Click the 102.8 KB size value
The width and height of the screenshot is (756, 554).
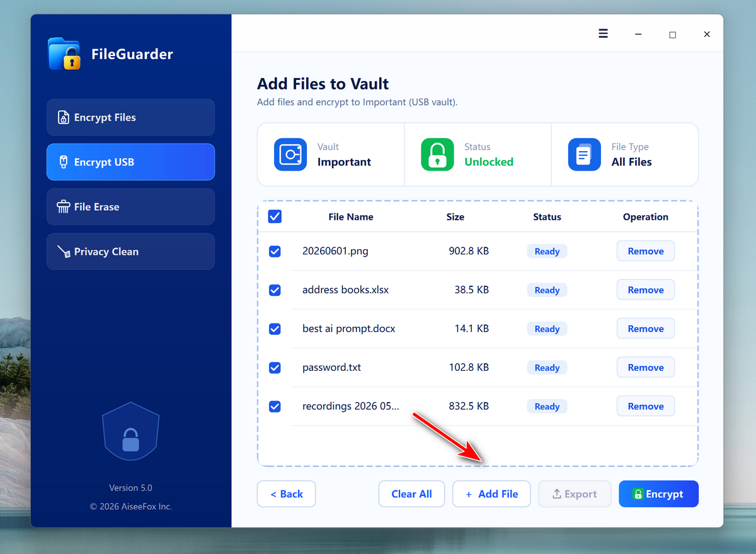[x=469, y=368]
